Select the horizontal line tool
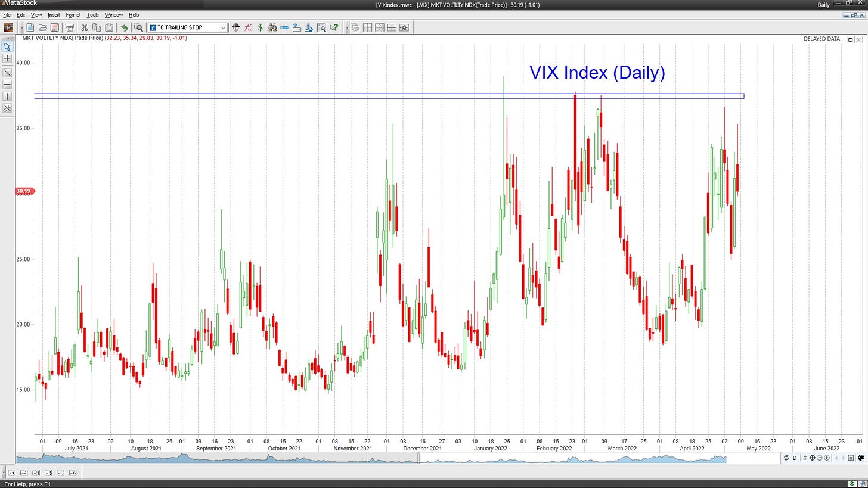Viewport: 868px width, 488px height. 7,85
